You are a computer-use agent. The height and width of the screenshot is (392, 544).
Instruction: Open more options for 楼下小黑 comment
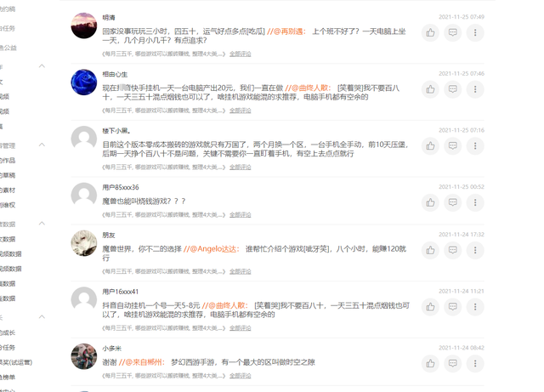(x=475, y=145)
